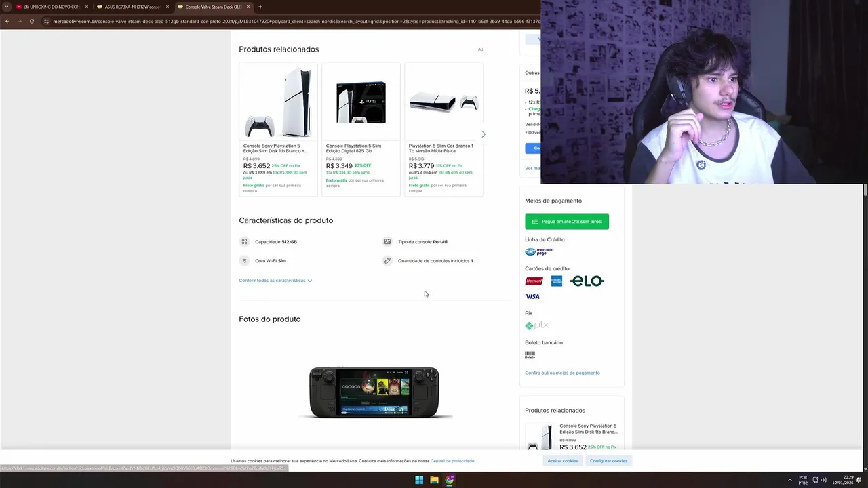
Task: Open the Central de privacidade link
Action: (x=452, y=461)
